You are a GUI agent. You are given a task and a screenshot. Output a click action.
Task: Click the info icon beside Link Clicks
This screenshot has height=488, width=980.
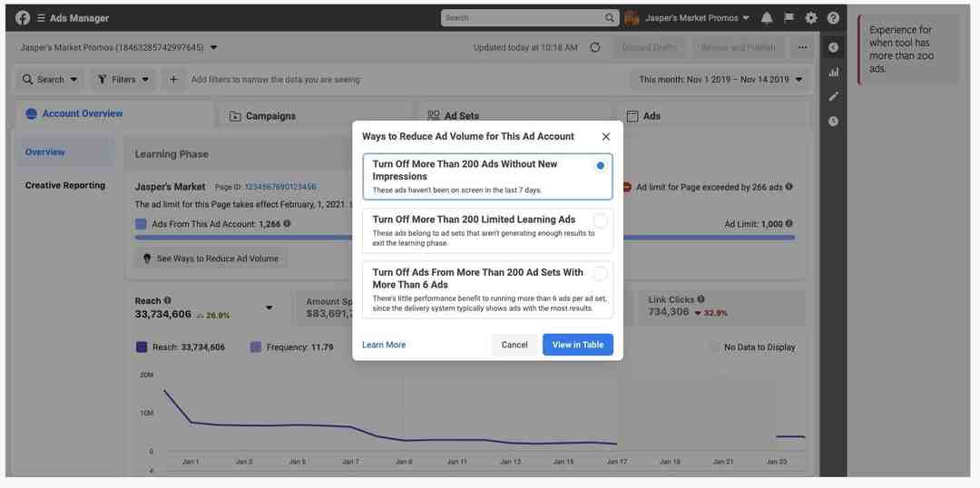[701, 299]
